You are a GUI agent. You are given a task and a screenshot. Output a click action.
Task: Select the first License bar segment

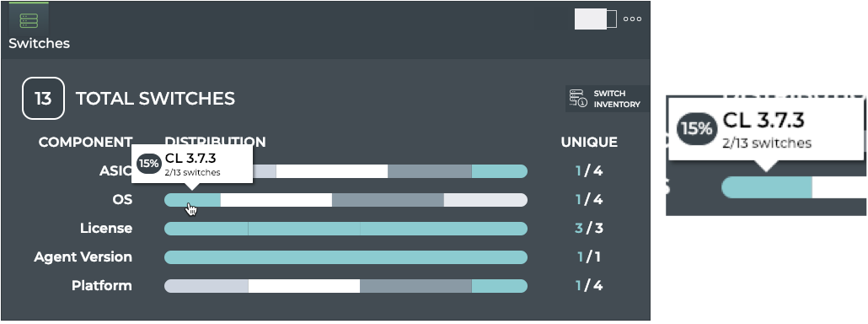coord(206,229)
